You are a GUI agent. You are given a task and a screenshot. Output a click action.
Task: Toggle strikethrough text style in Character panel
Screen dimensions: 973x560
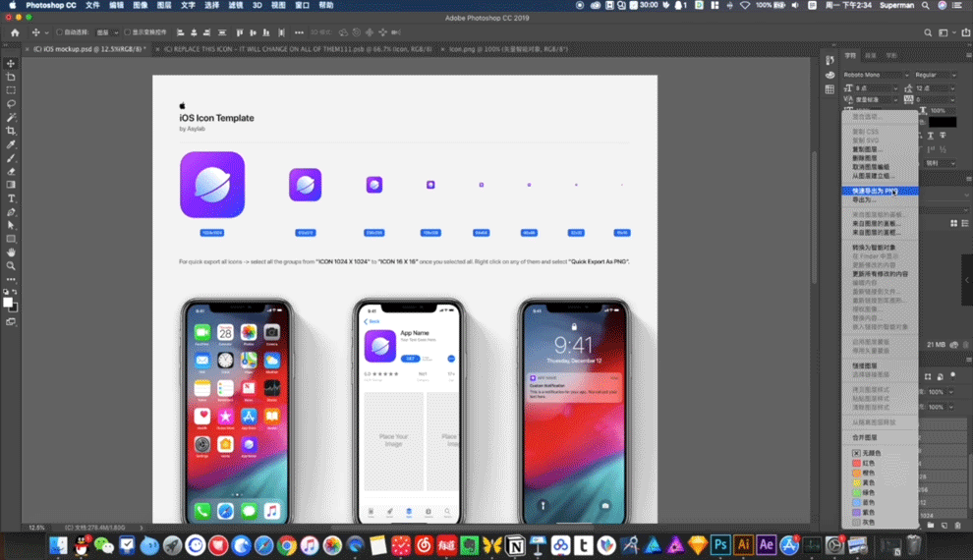tap(943, 136)
